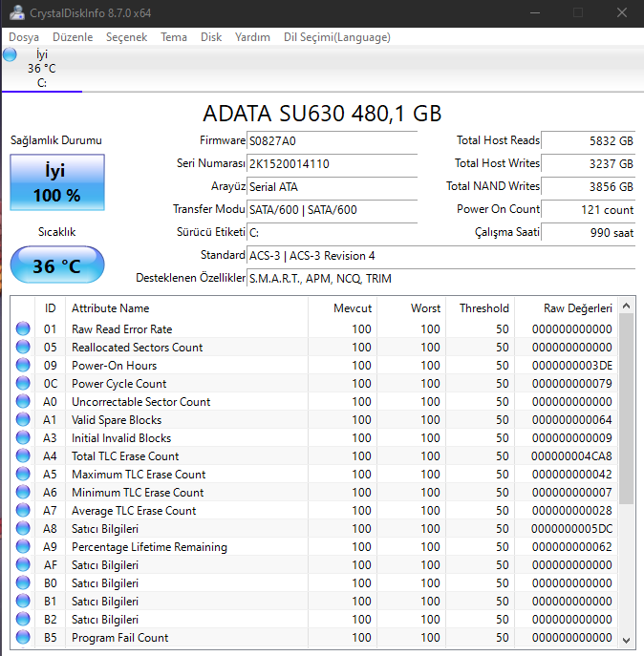Click Power On Count value 121 count
Viewport: 644px width, 656px height.
coord(589,210)
